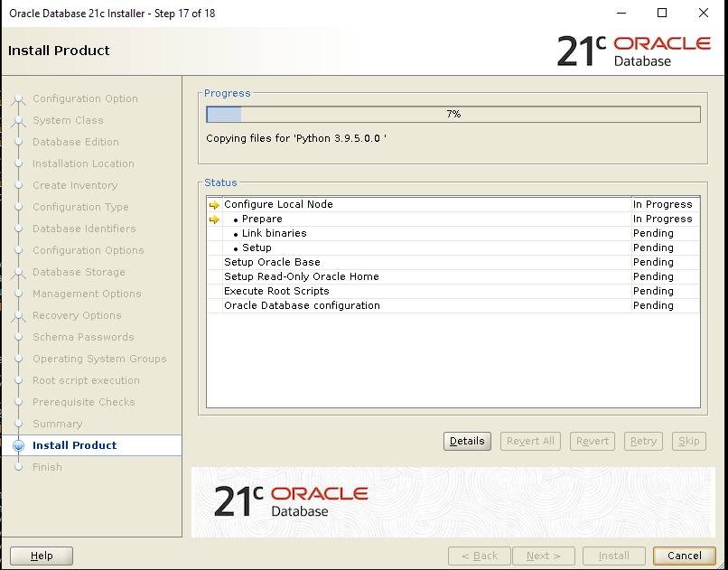728x570 pixels.
Task: Click In Progress status for Configure Local Node
Action: pyautogui.click(x=663, y=205)
